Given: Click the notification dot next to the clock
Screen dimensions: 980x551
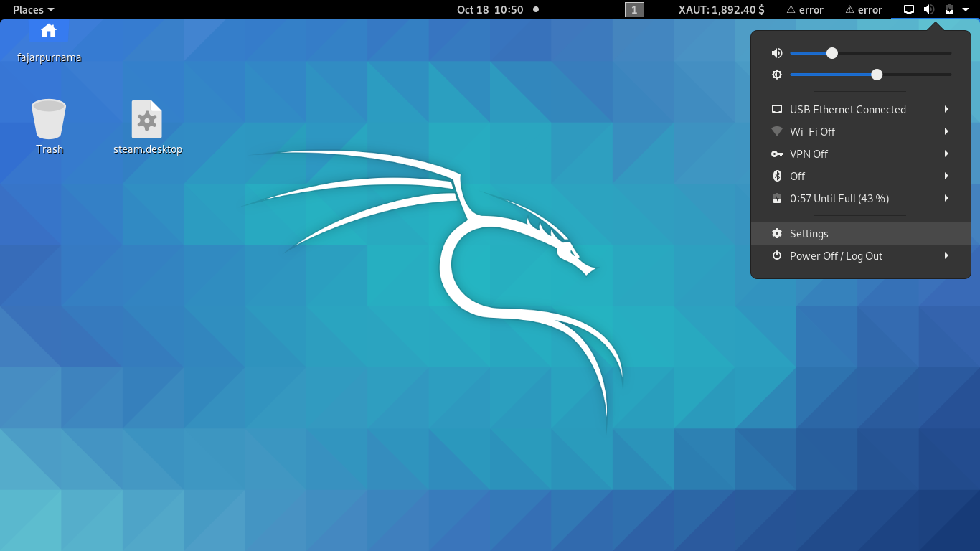Looking at the screenshot, I should tap(536, 9).
